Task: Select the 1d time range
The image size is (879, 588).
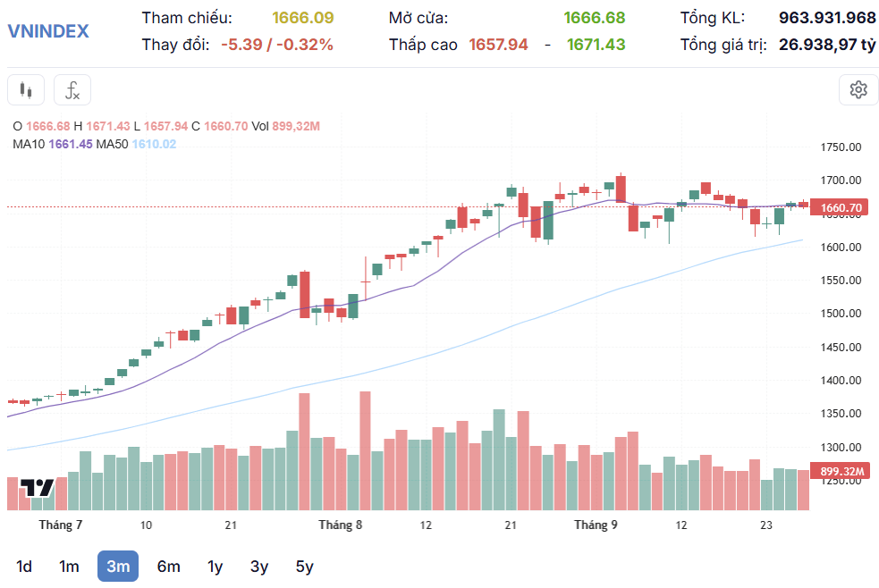Action: (24, 567)
